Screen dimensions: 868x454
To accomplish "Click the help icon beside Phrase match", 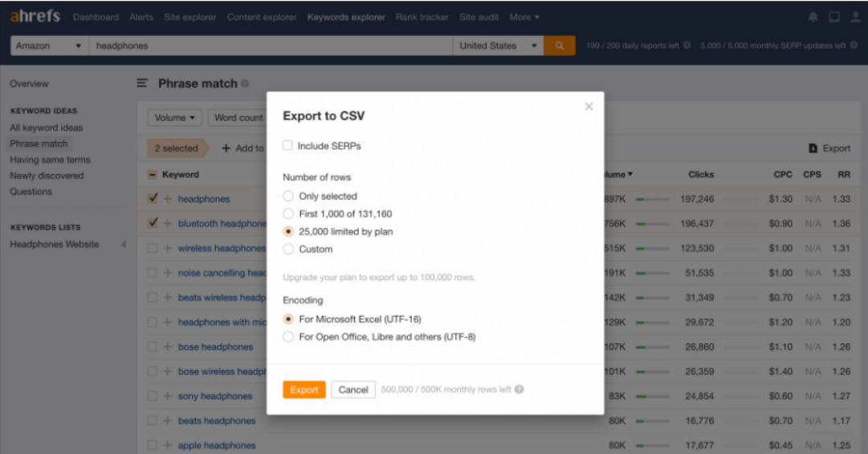I will 245,83.
